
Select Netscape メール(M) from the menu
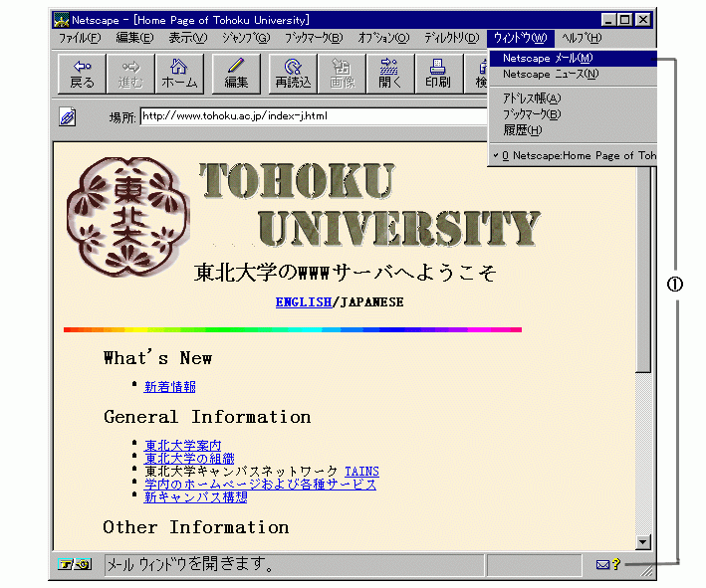[x=574, y=59]
